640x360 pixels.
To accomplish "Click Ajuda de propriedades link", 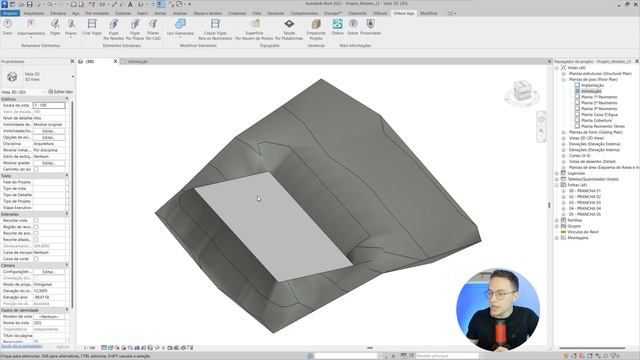I will (x=22, y=346).
